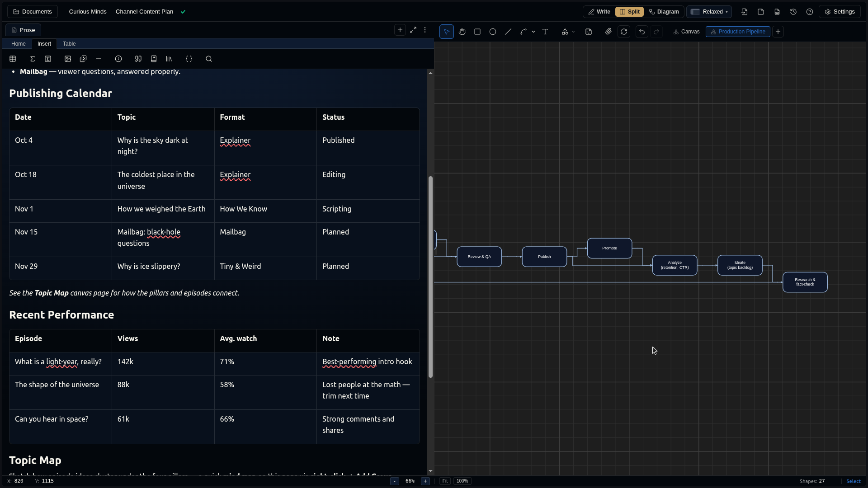Select the Publish node on canvas
Viewport: 868px width, 488px height.
pos(544,257)
